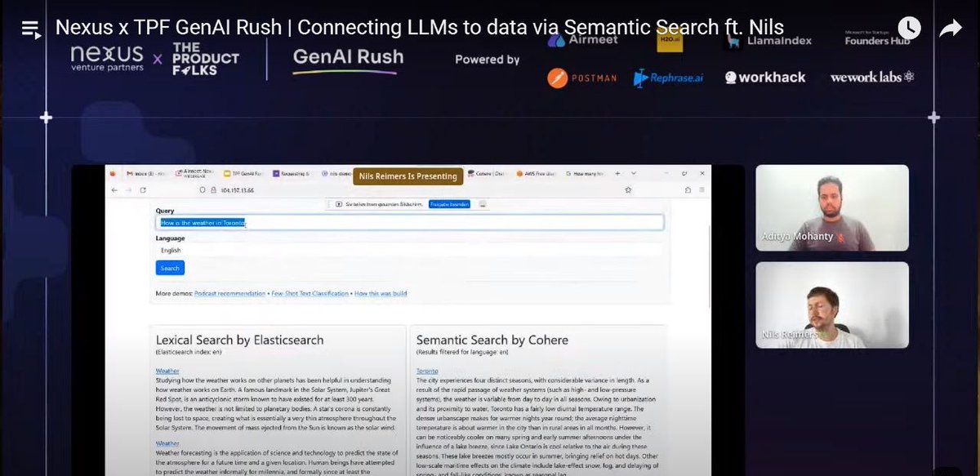980x476 pixels.
Task: Open the How this was build link
Action: pyautogui.click(x=380, y=293)
